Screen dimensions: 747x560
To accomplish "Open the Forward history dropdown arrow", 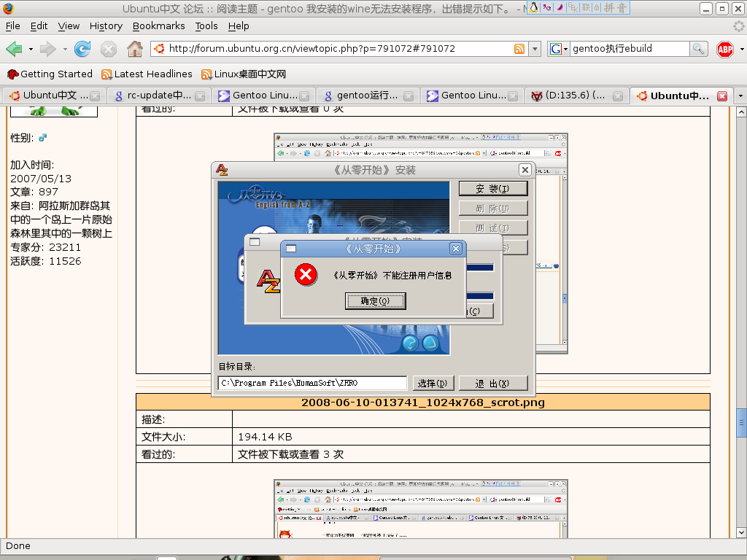I will click(65, 49).
